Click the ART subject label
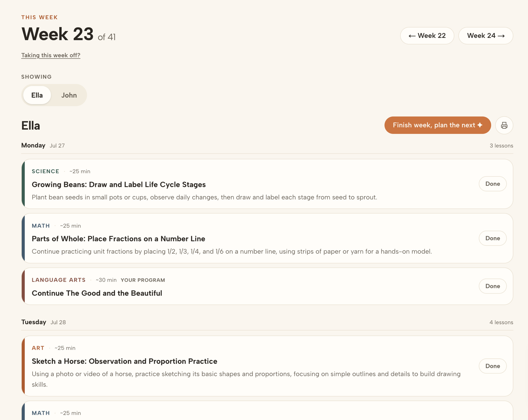The height and width of the screenshot is (420, 528). point(38,348)
